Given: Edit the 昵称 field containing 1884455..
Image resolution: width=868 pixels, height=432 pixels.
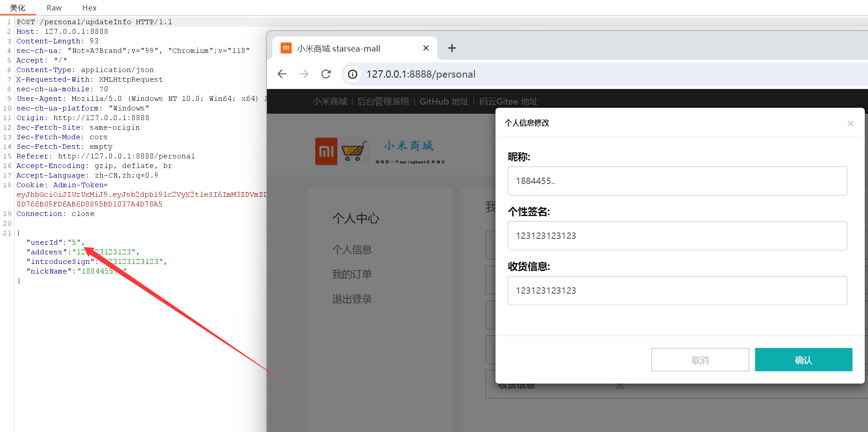Looking at the screenshot, I should pos(677,181).
